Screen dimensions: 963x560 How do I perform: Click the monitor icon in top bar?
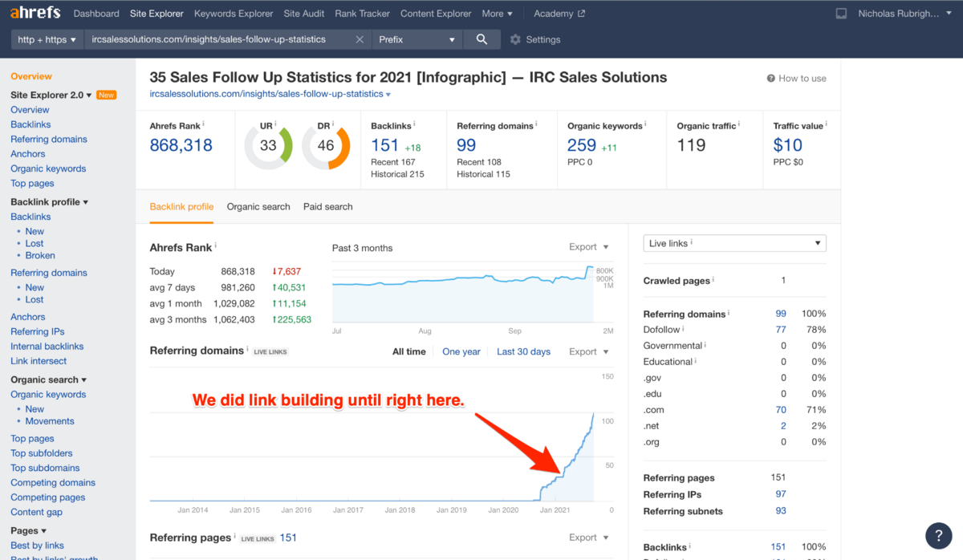click(841, 14)
